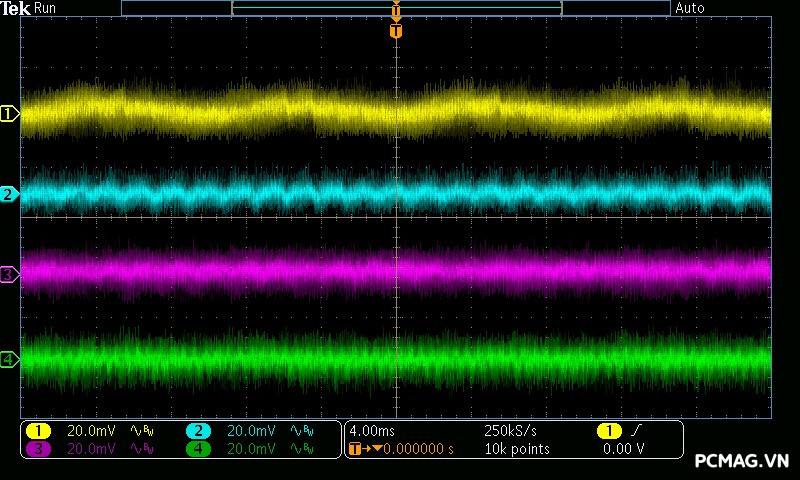Click the Run acquisition status
This screenshot has width=800, height=480.
pos(46,8)
